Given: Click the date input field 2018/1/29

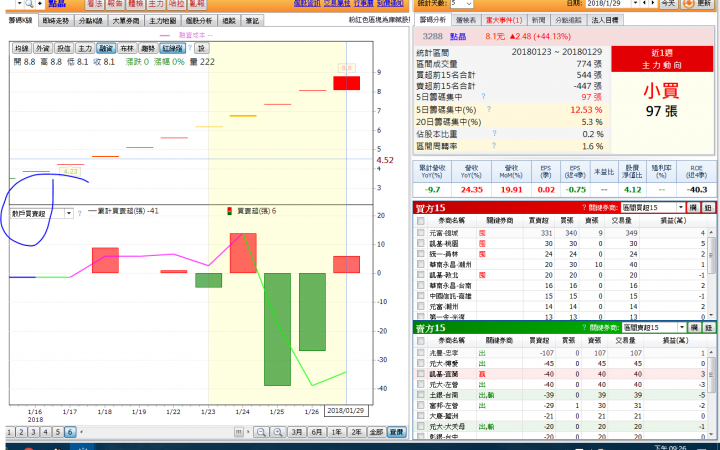Looking at the screenshot, I should click(x=608, y=3).
